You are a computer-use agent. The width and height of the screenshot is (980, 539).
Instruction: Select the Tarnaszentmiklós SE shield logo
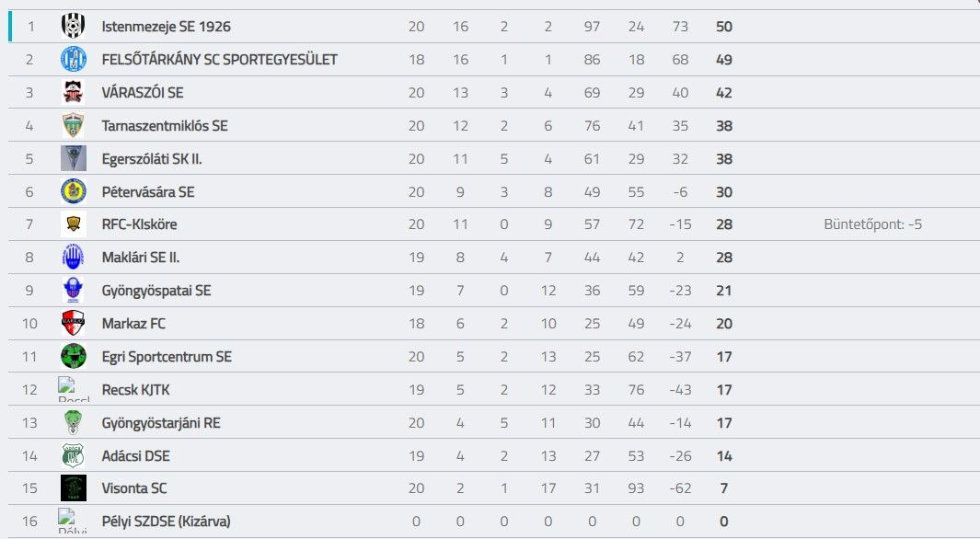click(73, 125)
